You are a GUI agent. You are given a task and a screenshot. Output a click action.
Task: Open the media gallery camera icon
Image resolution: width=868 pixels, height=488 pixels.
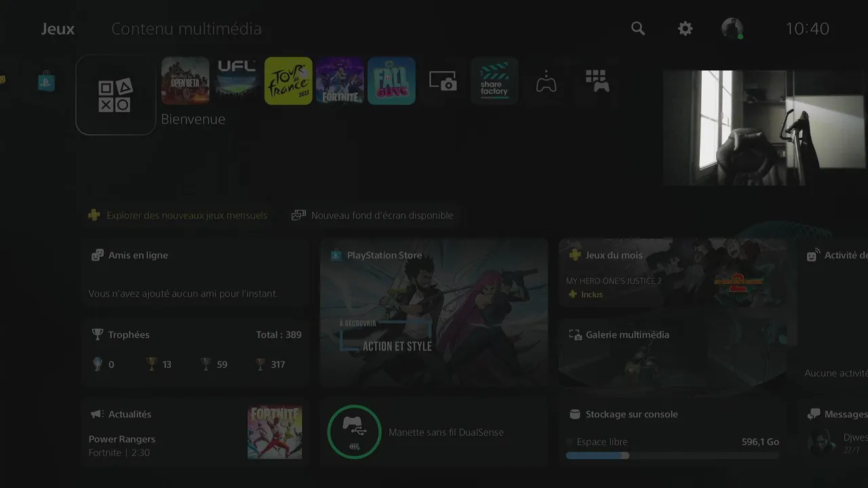point(443,81)
